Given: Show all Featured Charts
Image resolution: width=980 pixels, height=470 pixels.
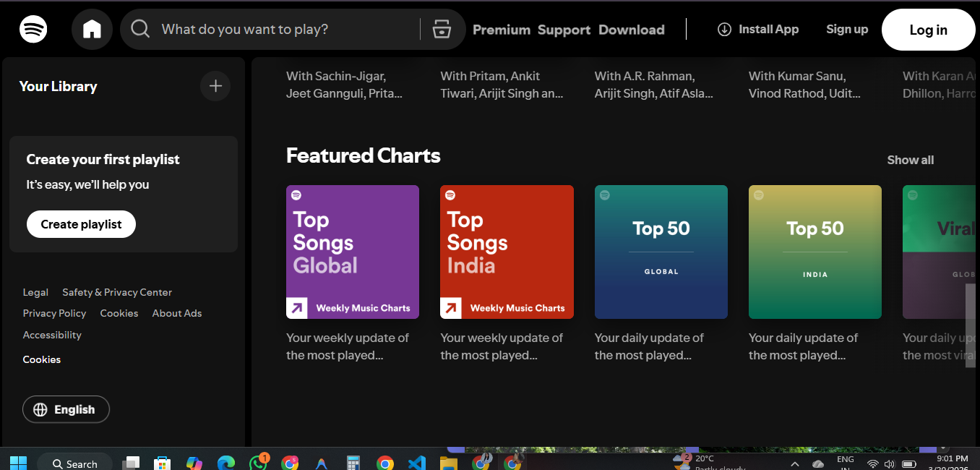Looking at the screenshot, I should (910, 160).
